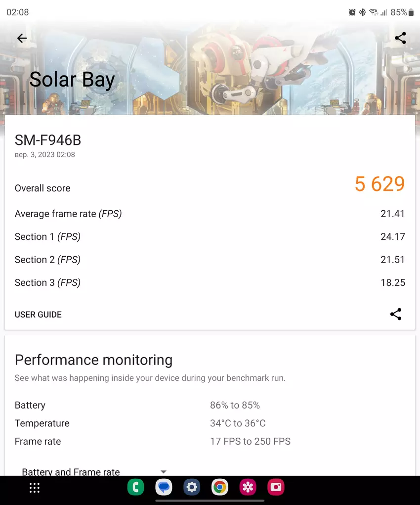Image resolution: width=420 pixels, height=505 pixels.
Task: Click share icon beside USER GUIDE
Action: 396,314
